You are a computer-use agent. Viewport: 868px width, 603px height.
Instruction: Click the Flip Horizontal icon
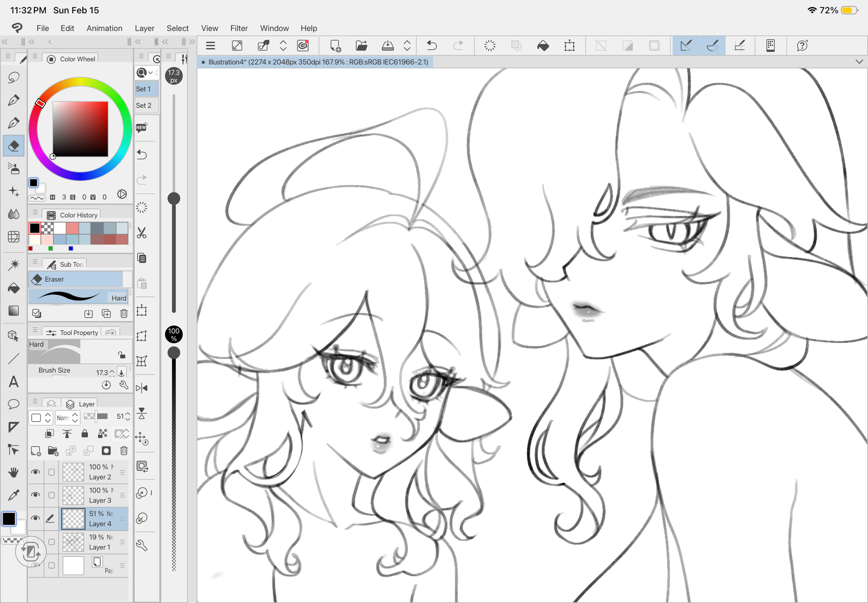coord(142,388)
